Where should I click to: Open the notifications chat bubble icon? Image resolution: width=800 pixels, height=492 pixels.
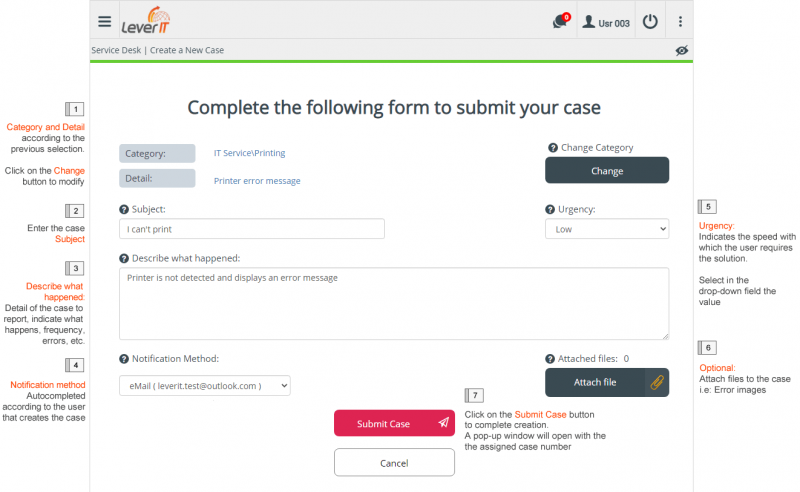click(x=561, y=21)
